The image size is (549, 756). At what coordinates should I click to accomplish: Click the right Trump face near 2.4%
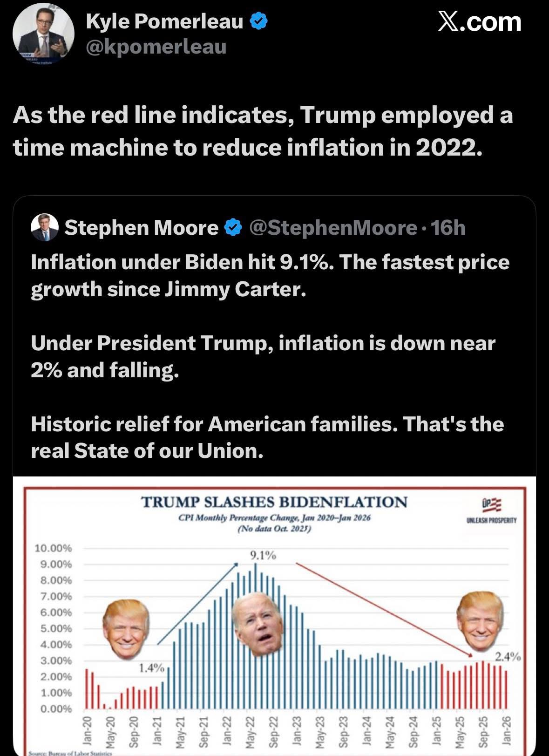click(481, 621)
